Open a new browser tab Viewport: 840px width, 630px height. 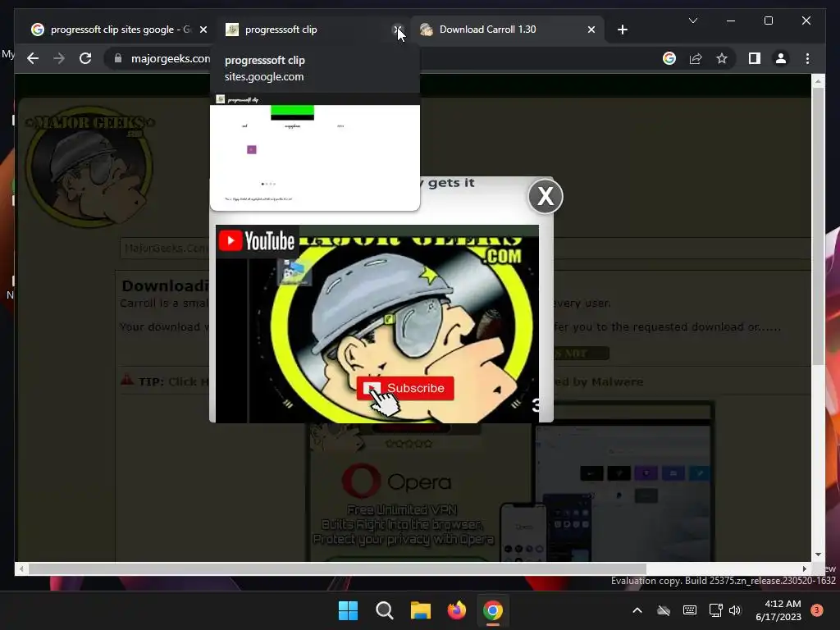pos(622,30)
